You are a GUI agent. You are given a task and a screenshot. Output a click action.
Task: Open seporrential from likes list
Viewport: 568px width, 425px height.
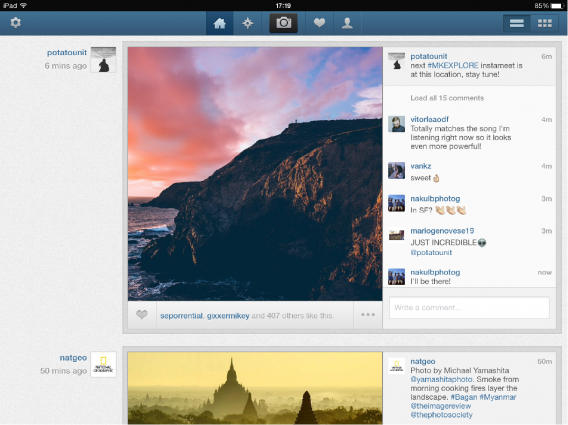[181, 316]
